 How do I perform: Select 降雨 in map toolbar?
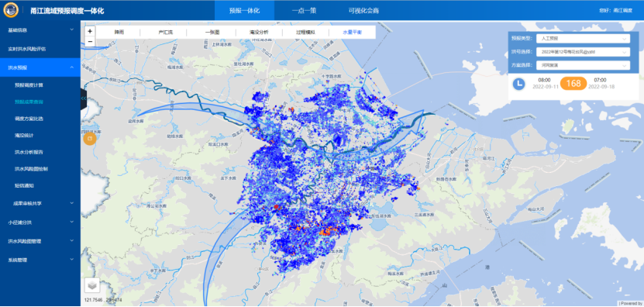coord(119,32)
